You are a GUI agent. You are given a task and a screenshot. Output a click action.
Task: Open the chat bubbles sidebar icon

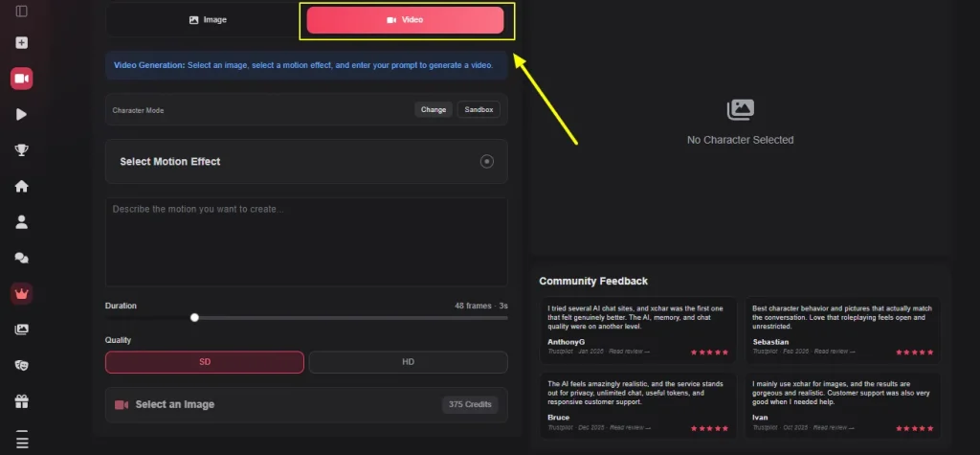[22, 258]
